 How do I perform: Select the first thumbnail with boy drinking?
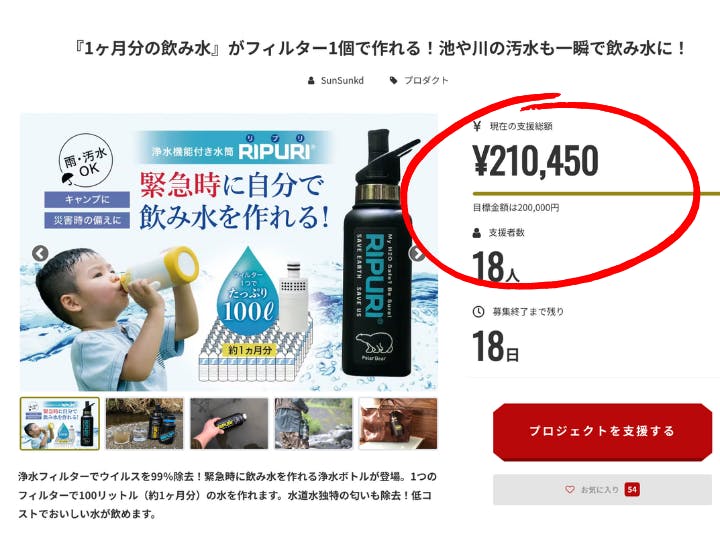point(60,423)
